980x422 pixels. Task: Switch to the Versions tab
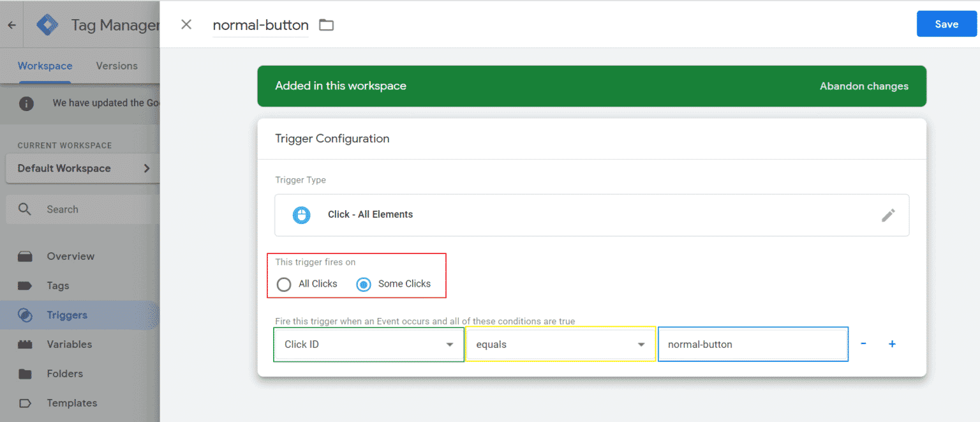(x=117, y=66)
